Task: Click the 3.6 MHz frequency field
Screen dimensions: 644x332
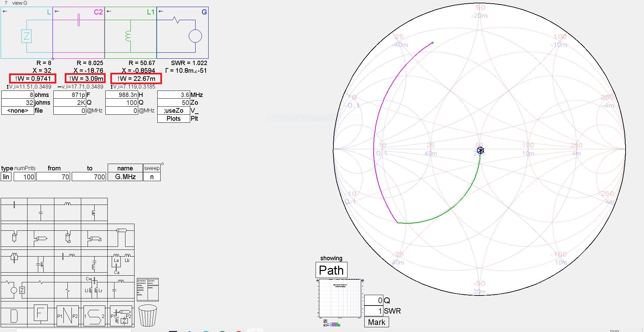Action: (174, 95)
